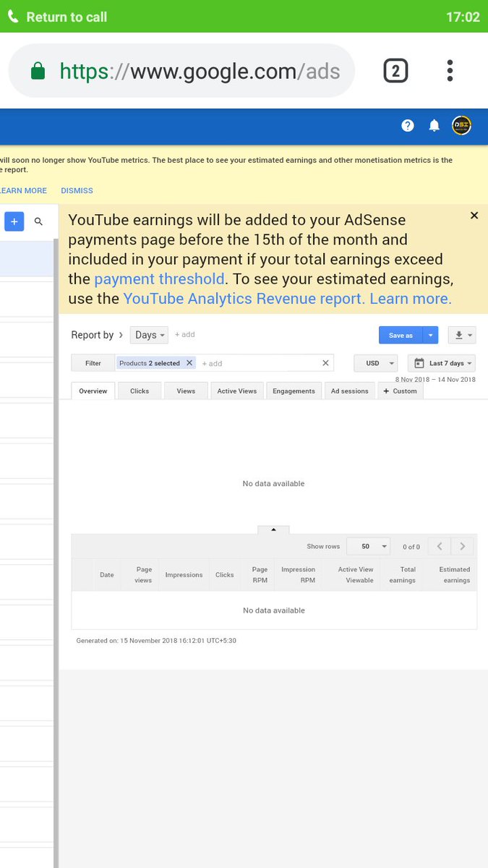Click the sidebar search magnifier icon
Image resolution: width=488 pixels, height=868 pixels.
tap(39, 221)
